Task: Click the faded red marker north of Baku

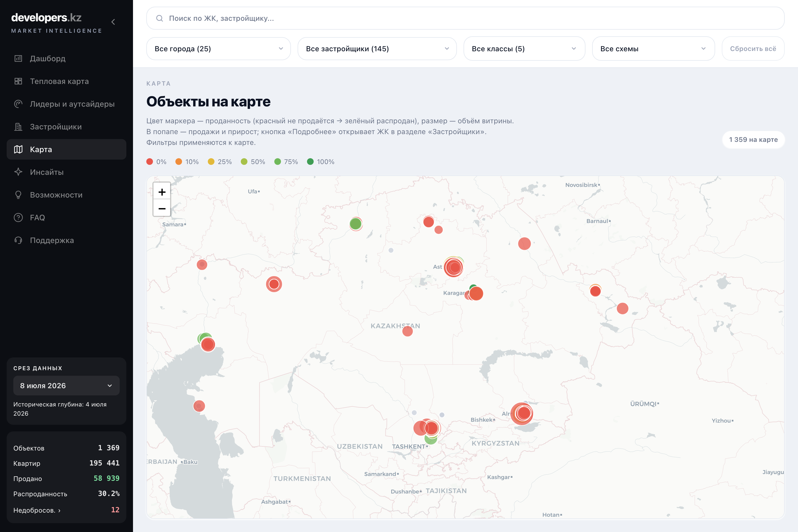Action: (199, 406)
